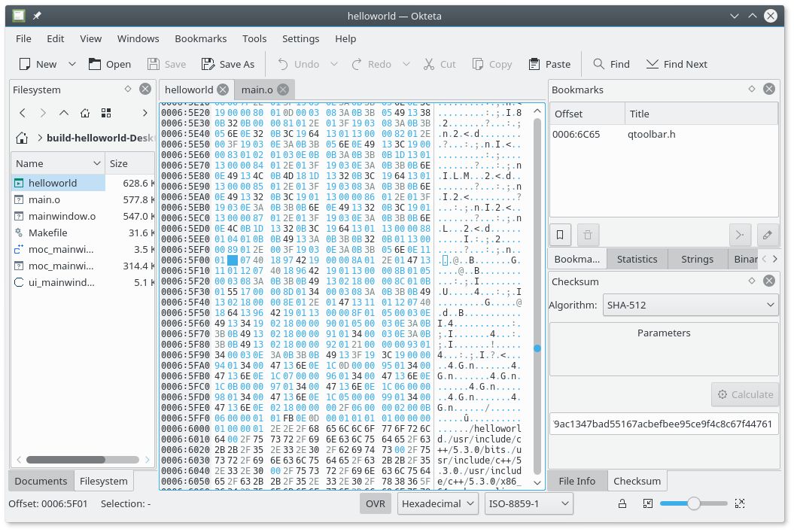
Task: Adjust the zoom slider in status bar
Action: point(693,503)
